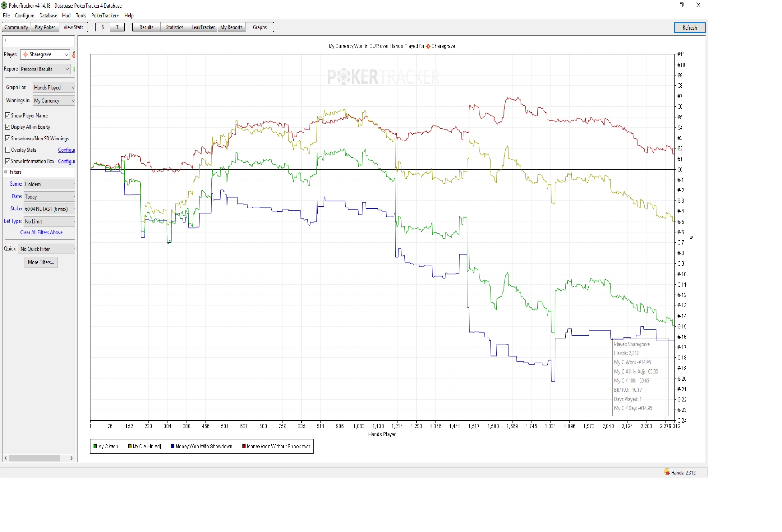Open the Game filter dropdown showing Holdem

tap(49, 184)
